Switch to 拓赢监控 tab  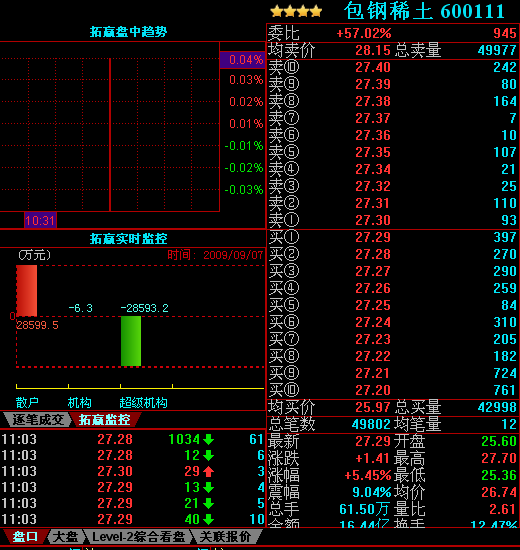tap(105, 420)
